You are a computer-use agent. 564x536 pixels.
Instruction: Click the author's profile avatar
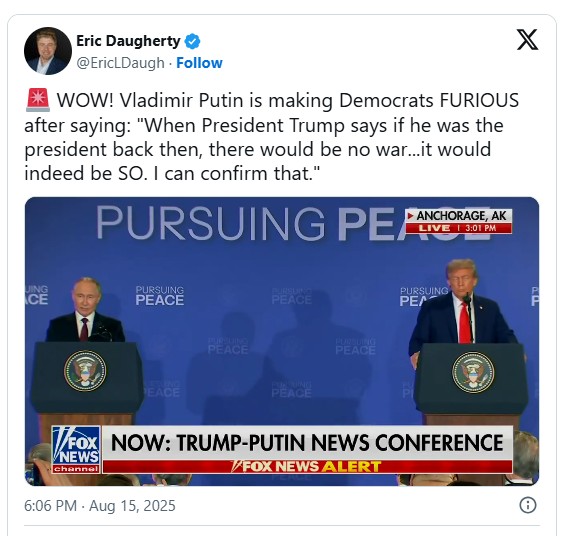point(48,51)
